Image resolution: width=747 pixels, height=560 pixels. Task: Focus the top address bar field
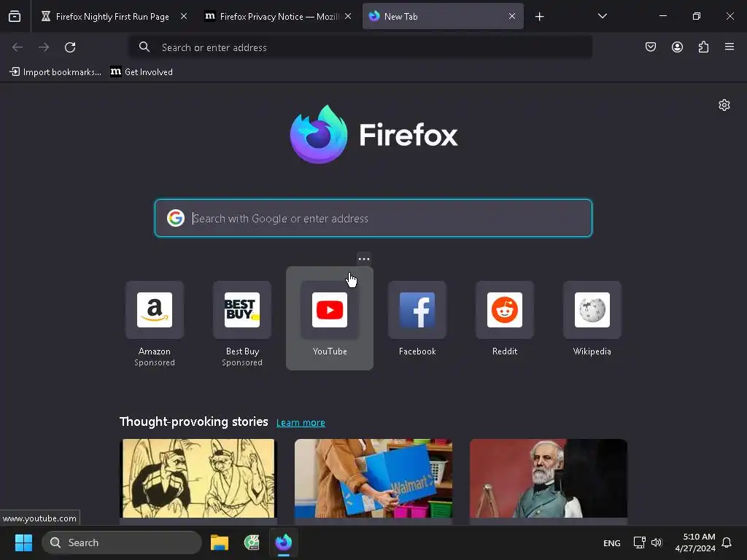[360, 47]
